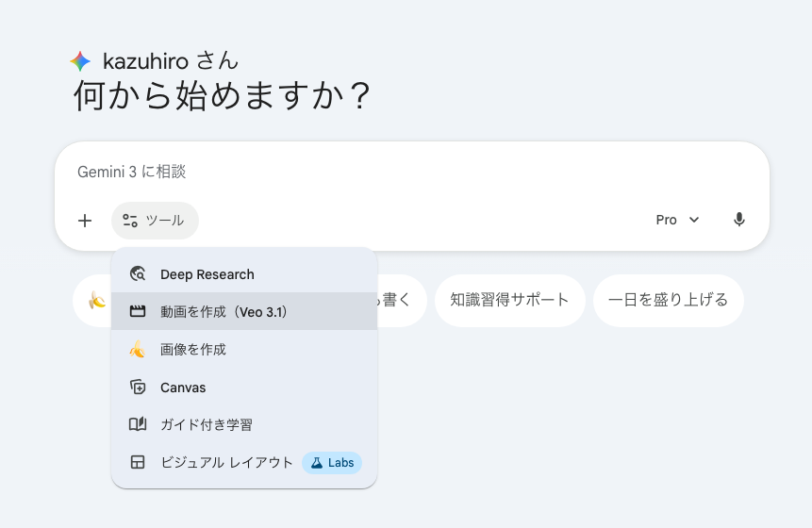The height and width of the screenshot is (528, 812).
Task: Click the guided learning book icon
Action: [x=138, y=425]
